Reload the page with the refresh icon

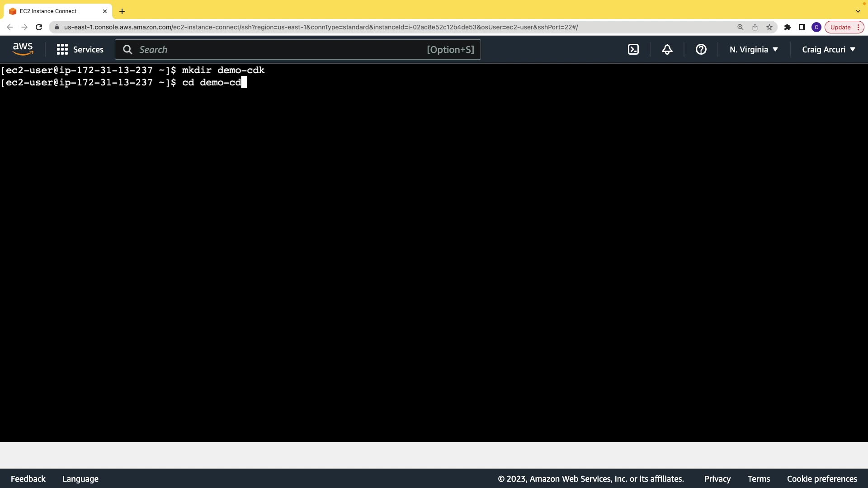click(39, 27)
